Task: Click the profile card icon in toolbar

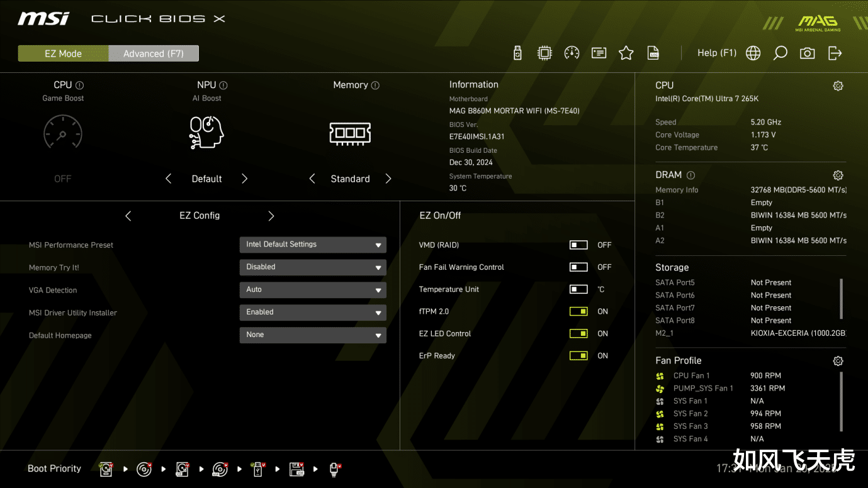Action: coord(599,53)
